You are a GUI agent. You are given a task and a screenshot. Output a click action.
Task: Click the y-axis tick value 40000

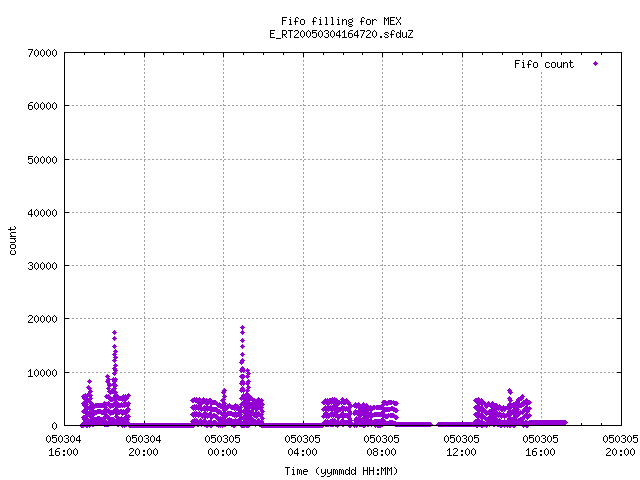42,213
